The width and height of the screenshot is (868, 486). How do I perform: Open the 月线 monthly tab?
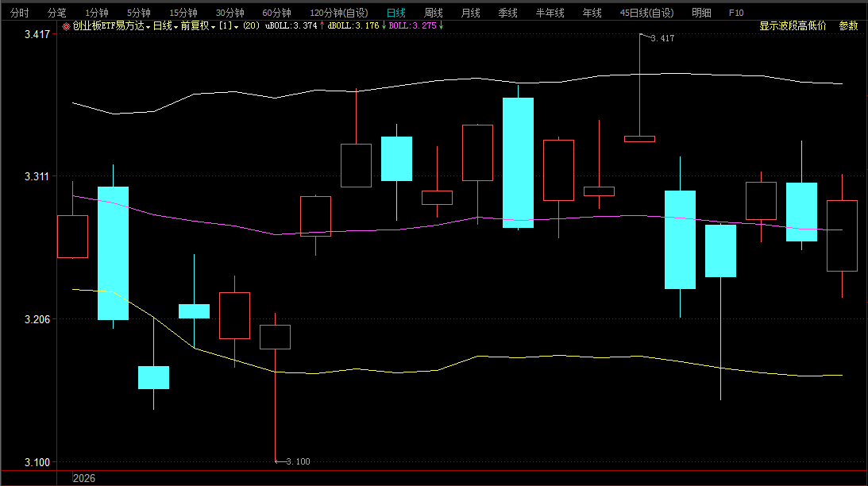[x=470, y=13]
